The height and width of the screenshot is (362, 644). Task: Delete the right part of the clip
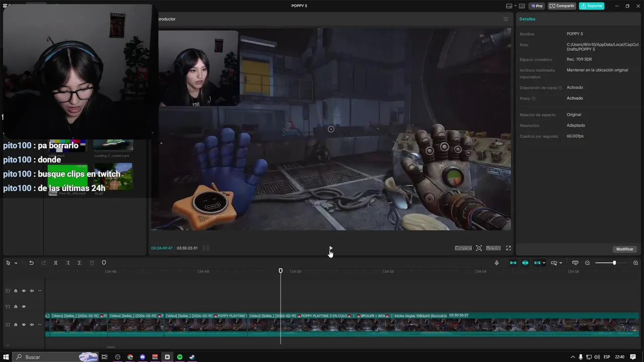(x=79, y=263)
